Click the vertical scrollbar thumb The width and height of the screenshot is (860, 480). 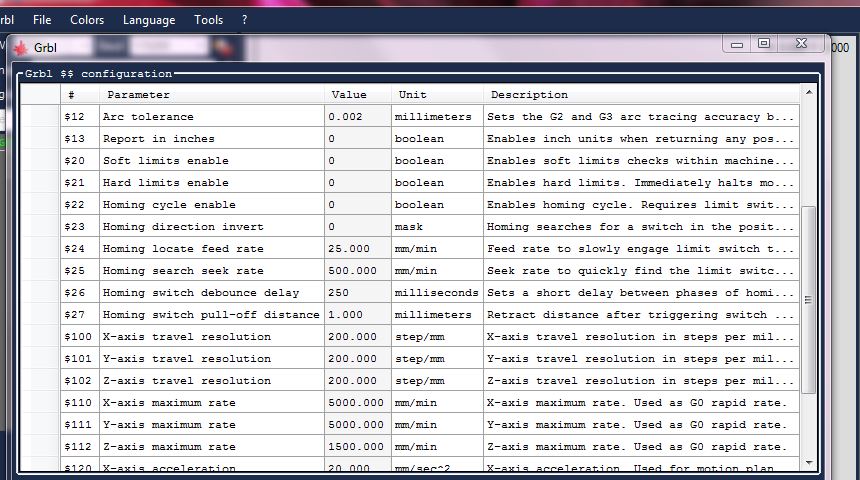(808, 300)
